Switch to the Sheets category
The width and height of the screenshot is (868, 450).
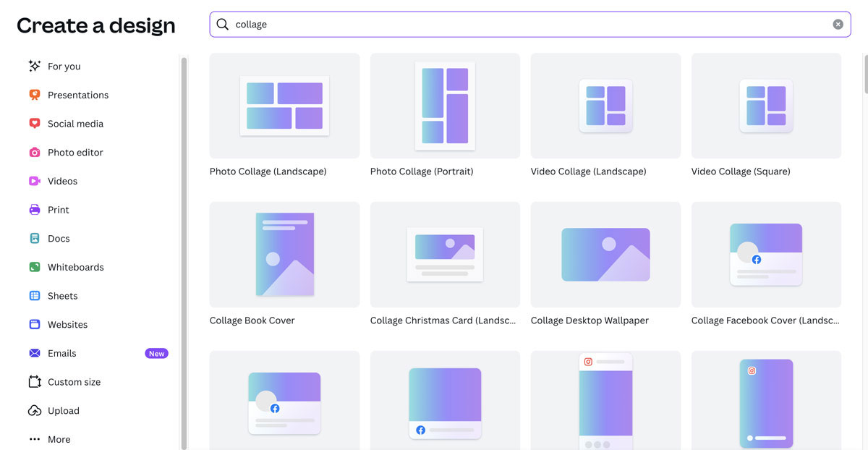tap(62, 296)
